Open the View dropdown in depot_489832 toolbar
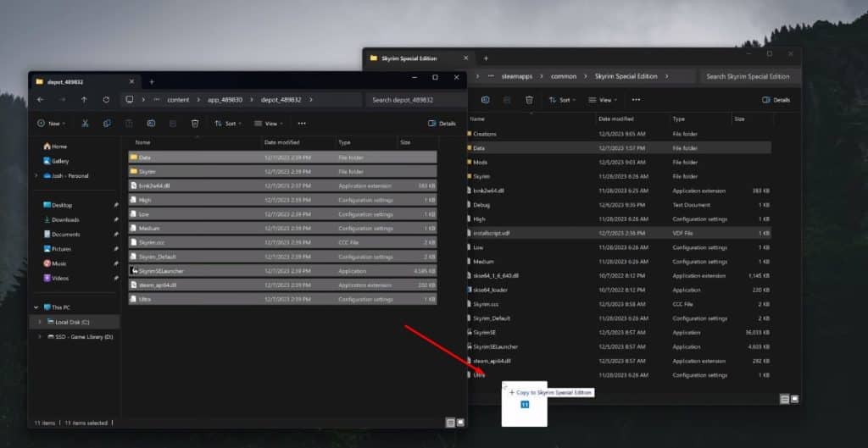The height and width of the screenshot is (448, 868). pos(268,124)
